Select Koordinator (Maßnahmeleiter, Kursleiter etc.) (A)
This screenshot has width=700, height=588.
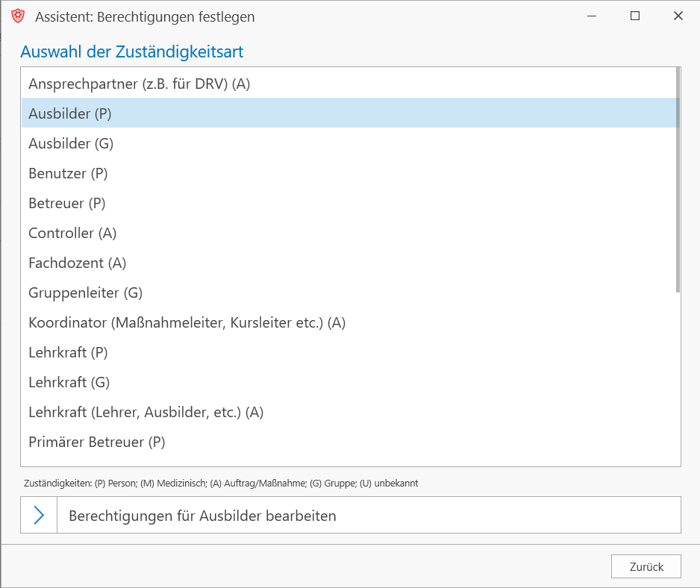[349, 322]
